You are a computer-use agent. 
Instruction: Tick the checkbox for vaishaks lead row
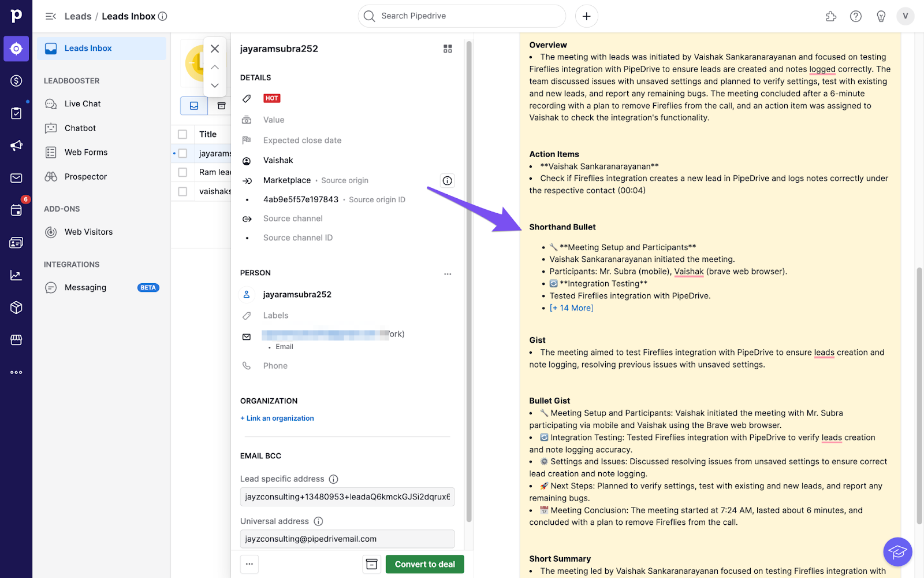point(182,191)
